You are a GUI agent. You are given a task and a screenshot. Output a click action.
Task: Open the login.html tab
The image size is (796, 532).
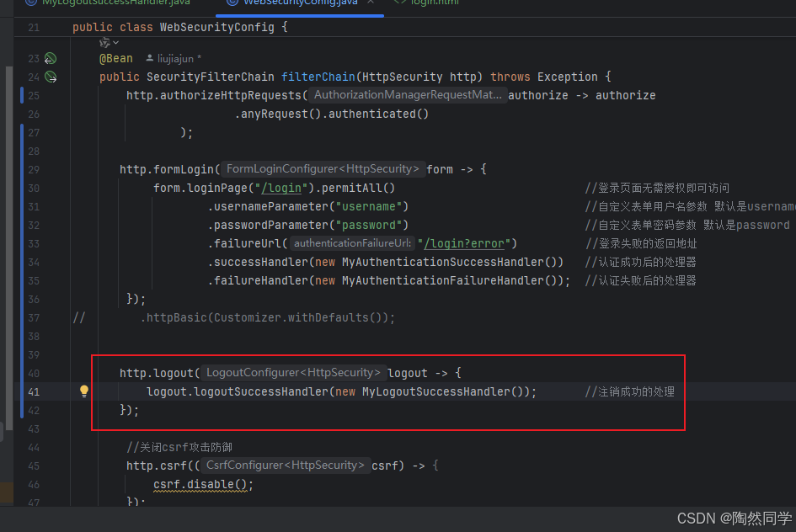434,3
